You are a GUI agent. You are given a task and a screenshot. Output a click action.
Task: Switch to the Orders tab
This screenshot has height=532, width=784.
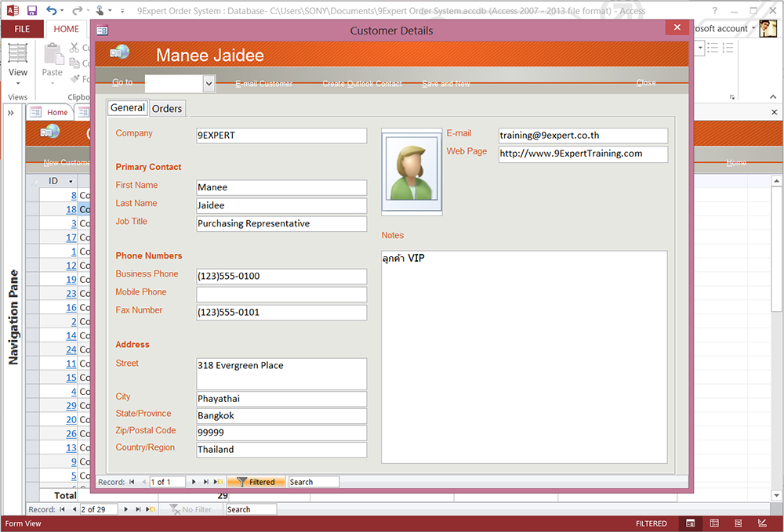click(x=167, y=108)
